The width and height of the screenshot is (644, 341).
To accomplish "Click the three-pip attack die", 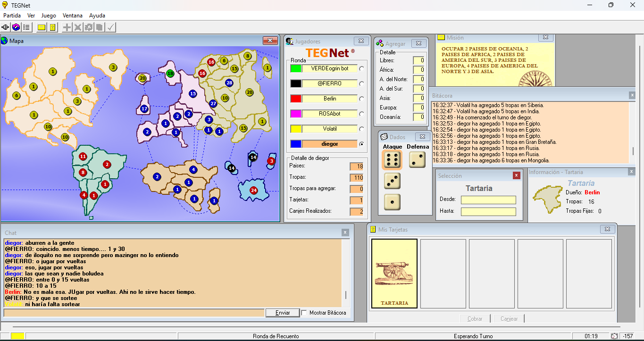I will pos(392,181).
